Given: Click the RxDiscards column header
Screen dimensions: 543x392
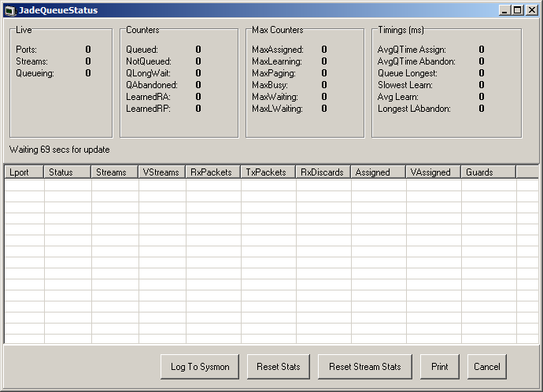Looking at the screenshot, I should [323, 172].
